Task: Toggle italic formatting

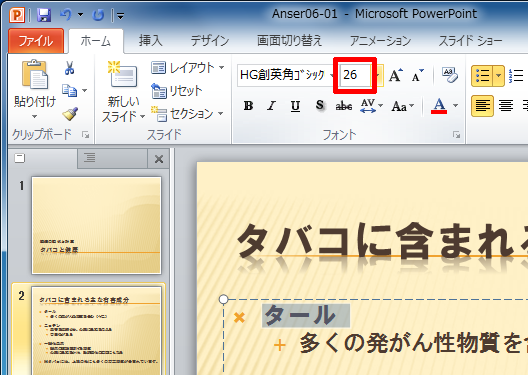Action: point(271,106)
